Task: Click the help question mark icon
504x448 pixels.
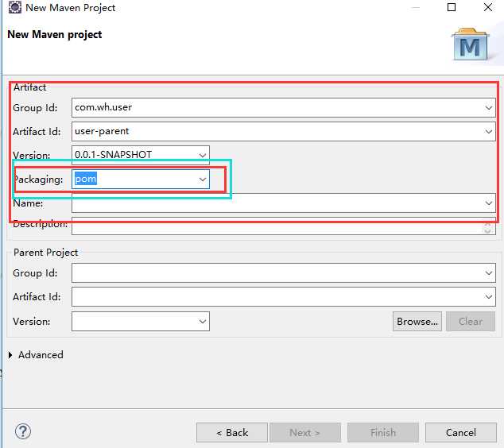Action: point(23,431)
